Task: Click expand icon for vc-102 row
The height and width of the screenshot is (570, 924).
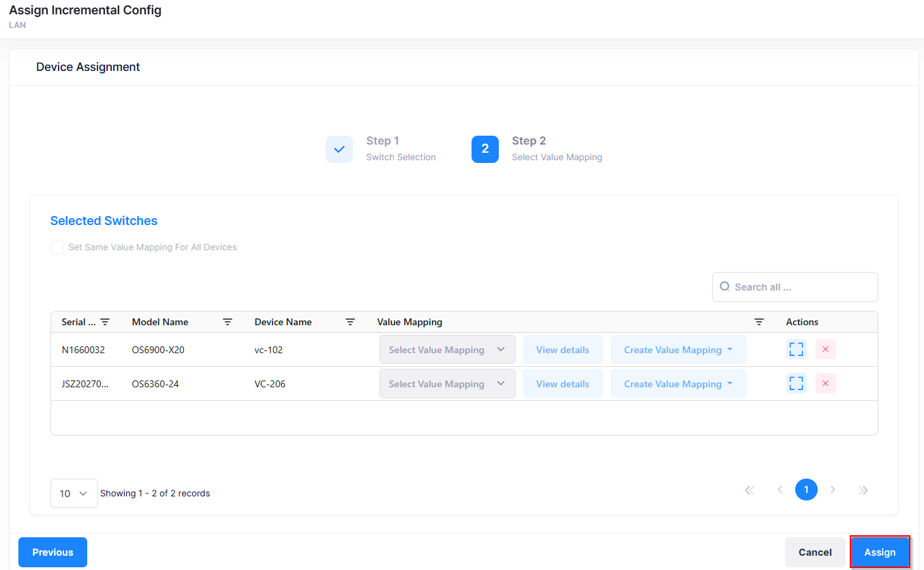Action: [796, 350]
